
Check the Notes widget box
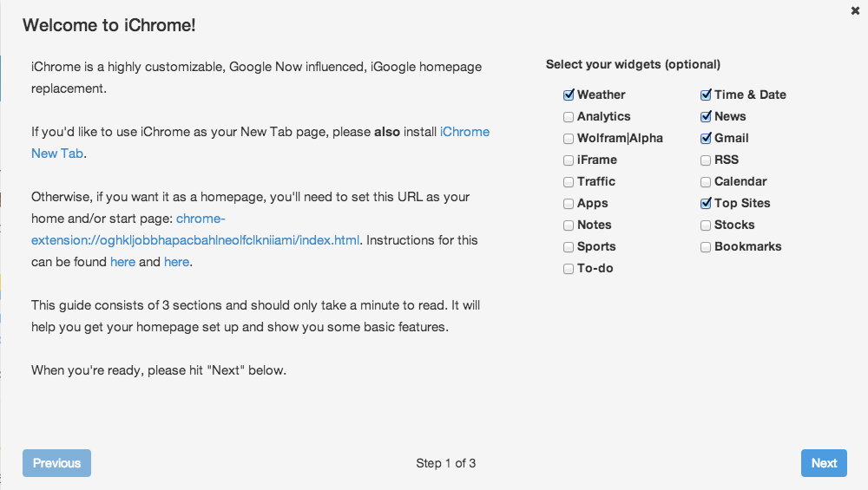tap(569, 225)
